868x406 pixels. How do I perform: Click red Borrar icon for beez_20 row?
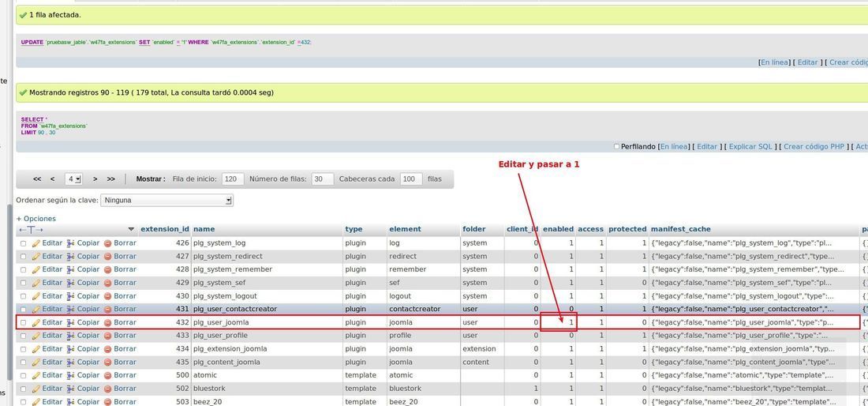point(108,402)
